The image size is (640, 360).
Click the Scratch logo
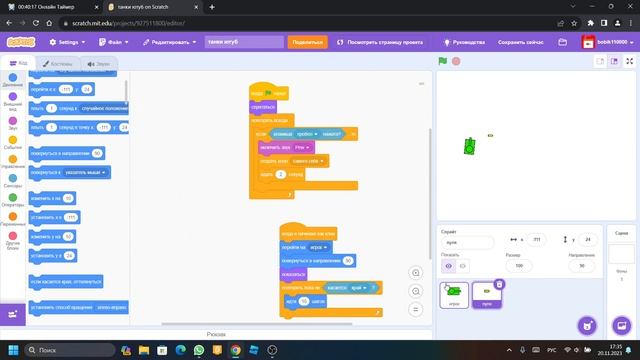point(21,42)
